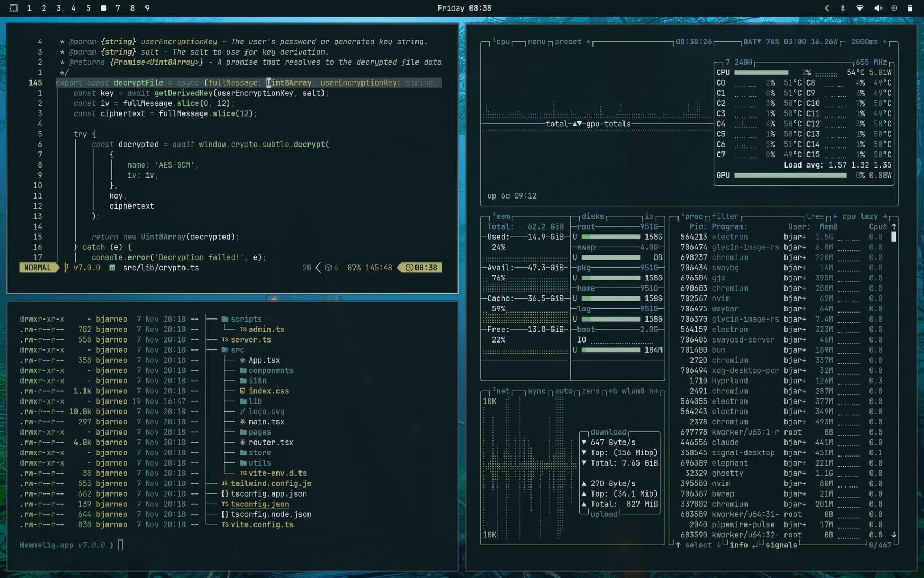Toggle the io mode in the disks panel
The width and height of the screenshot is (924, 578).
pos(649,216)
